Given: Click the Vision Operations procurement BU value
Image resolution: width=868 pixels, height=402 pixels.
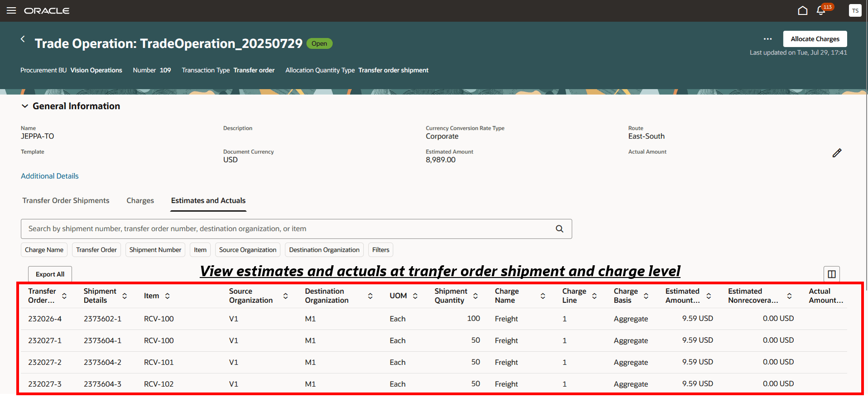Looking at the screenshot, I should coord(96,70).
